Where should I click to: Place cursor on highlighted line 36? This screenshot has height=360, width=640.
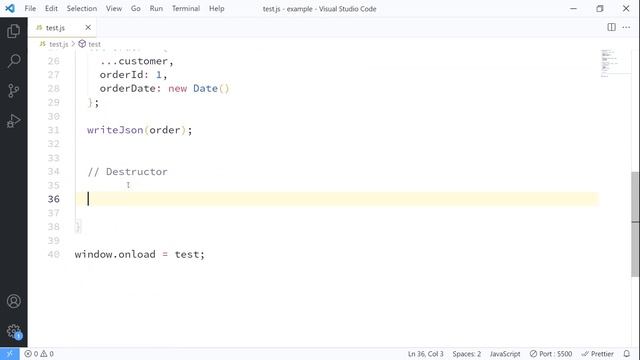tap(337, 199)
